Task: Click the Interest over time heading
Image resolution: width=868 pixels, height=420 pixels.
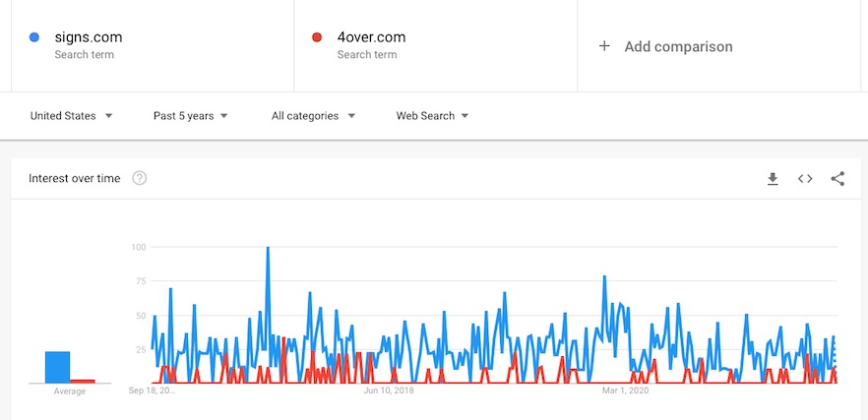Action: [74, 178]
